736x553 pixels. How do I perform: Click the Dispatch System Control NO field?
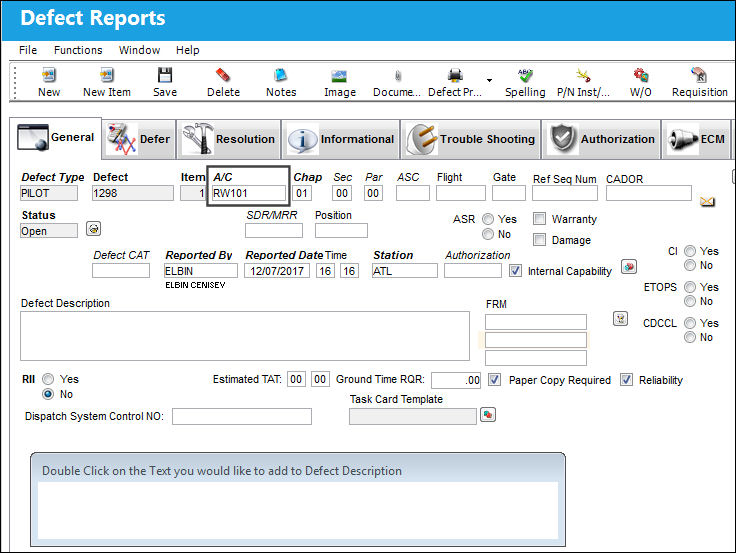(x=242, y=416)
